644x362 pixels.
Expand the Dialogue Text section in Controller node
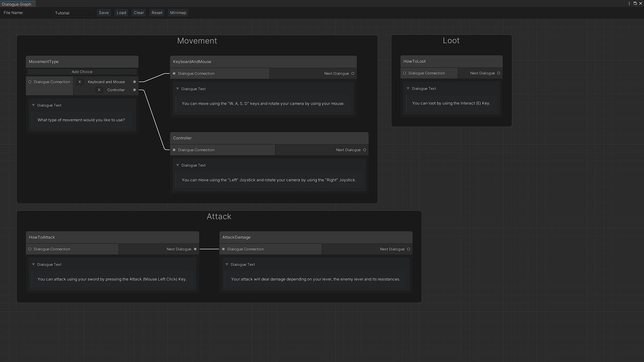click(x=177, y=165)
